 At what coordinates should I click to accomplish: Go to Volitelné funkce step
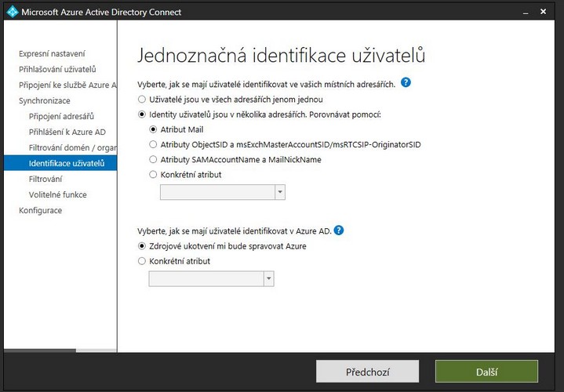tap(57, 194)
